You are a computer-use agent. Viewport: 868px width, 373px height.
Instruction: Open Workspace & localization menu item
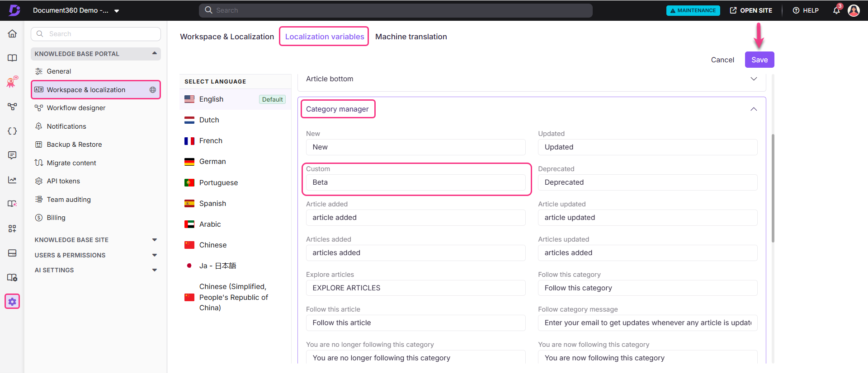(x=96, y=90)
